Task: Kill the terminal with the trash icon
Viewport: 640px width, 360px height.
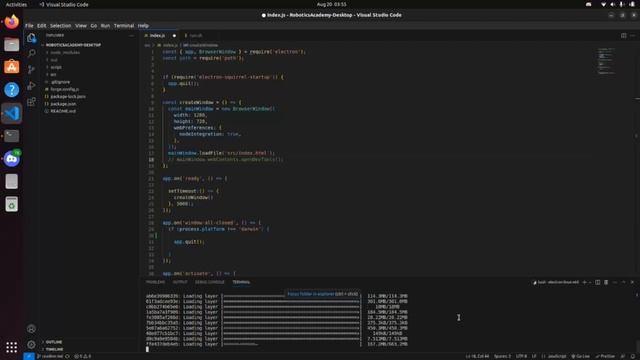Action: 606,282
